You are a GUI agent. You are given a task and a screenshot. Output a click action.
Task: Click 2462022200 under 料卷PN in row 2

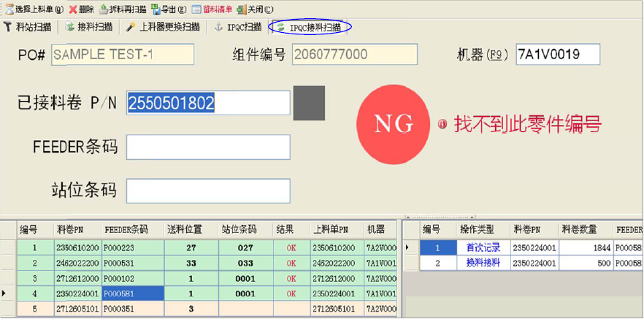[x=77, y=264]
